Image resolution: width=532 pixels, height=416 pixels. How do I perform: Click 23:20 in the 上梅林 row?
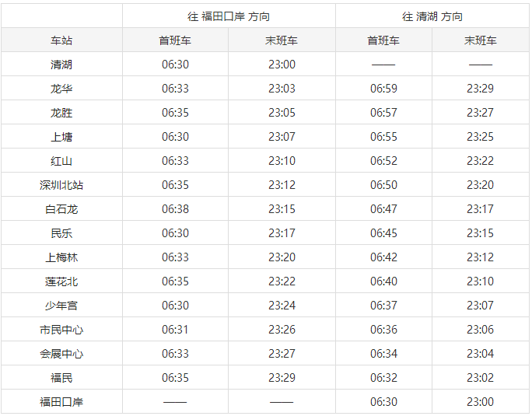[x=282, y=257]
